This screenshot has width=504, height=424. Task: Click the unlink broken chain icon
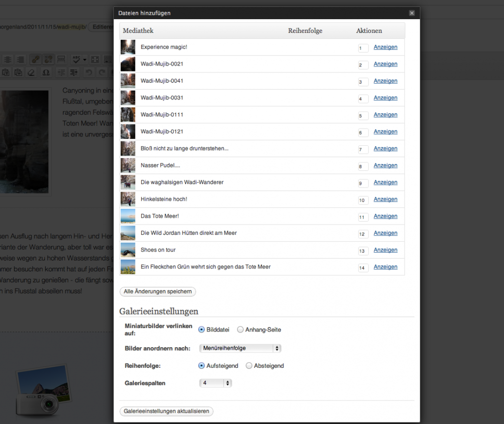49,60
